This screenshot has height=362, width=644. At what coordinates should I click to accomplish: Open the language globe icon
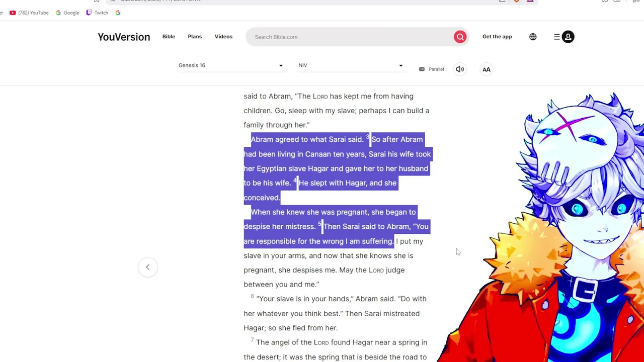[533, 37]
